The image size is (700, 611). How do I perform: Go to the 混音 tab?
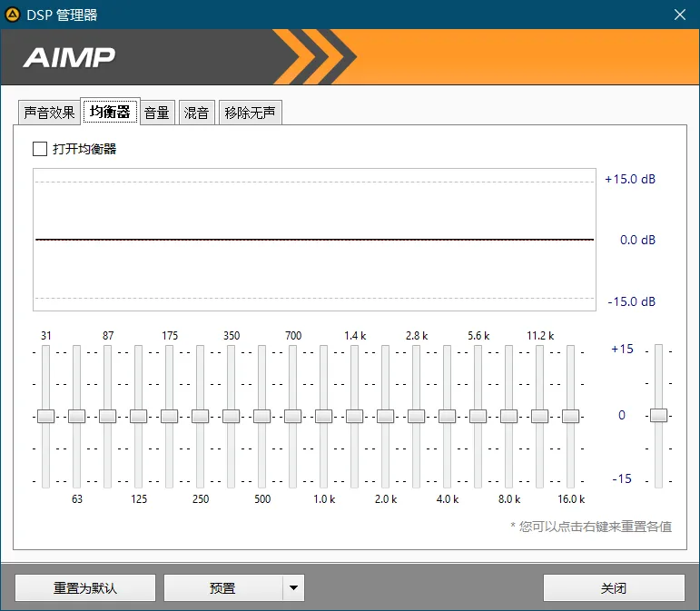point(196,113)
